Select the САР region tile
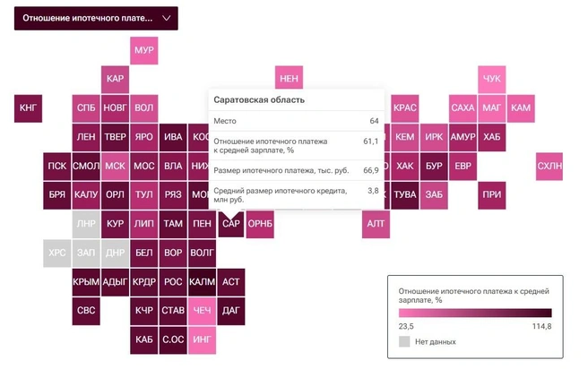This screenshot has width=588, height=369. (x=231, y=223)
